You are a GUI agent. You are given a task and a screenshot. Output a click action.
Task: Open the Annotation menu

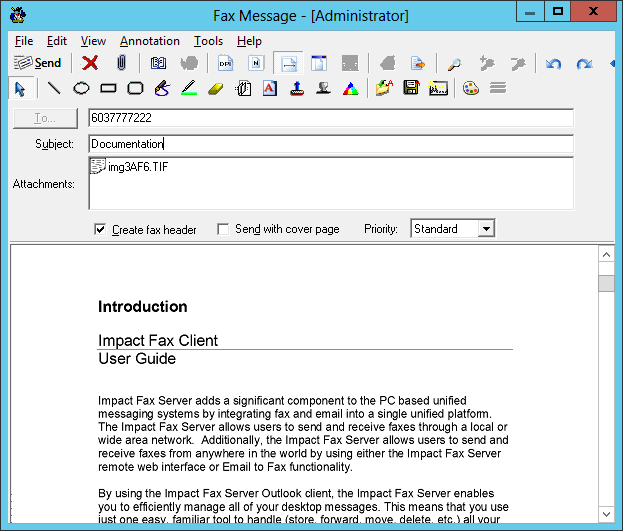click(x=149, y=41)
